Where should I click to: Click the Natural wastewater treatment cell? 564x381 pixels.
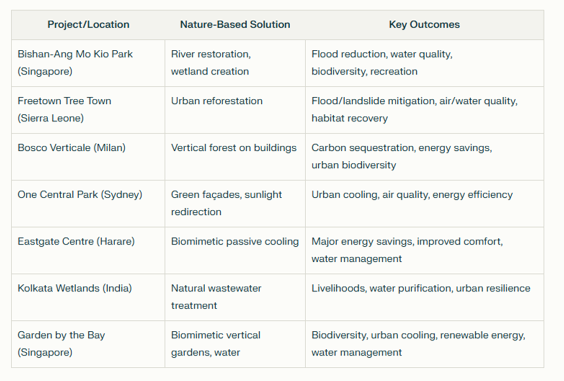[235, 297]
